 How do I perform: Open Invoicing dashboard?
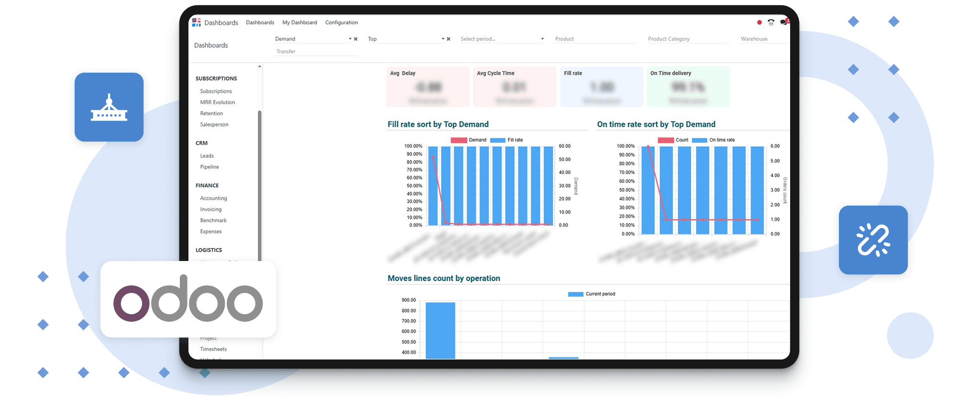point(211,209)
